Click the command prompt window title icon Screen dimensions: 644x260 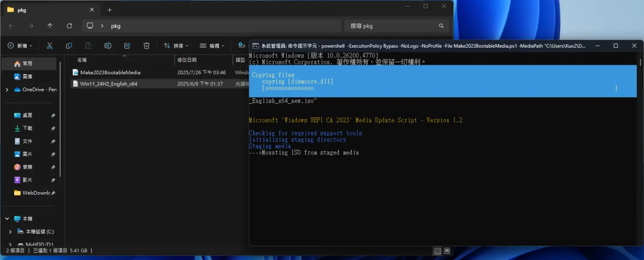point(255,45)
